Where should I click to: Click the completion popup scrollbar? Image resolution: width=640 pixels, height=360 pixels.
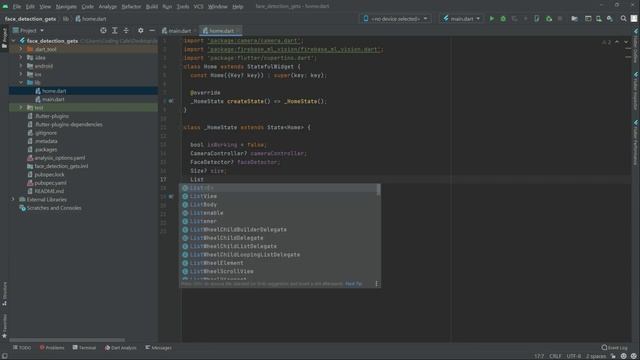tap(378, 189)
